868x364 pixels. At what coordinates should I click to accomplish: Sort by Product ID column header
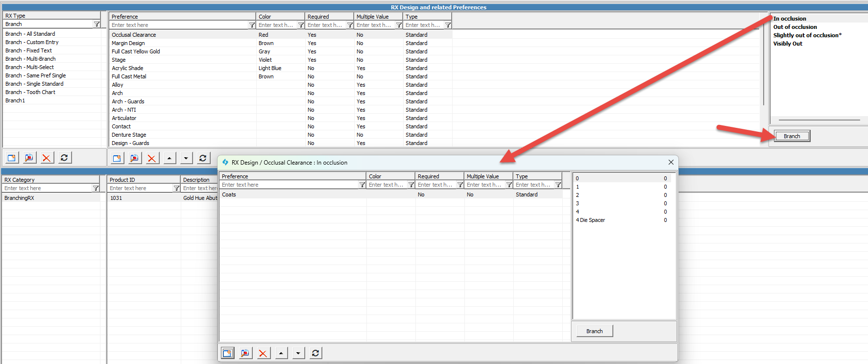144,180
